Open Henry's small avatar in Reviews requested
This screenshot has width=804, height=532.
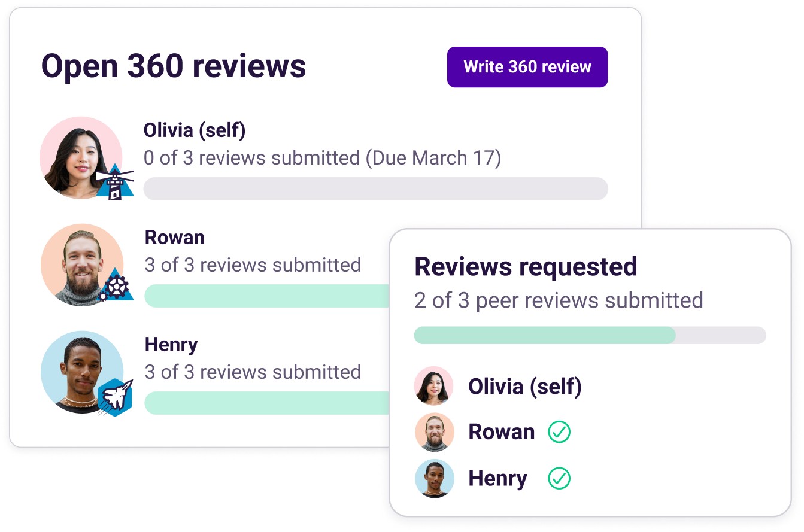[434, 478]
